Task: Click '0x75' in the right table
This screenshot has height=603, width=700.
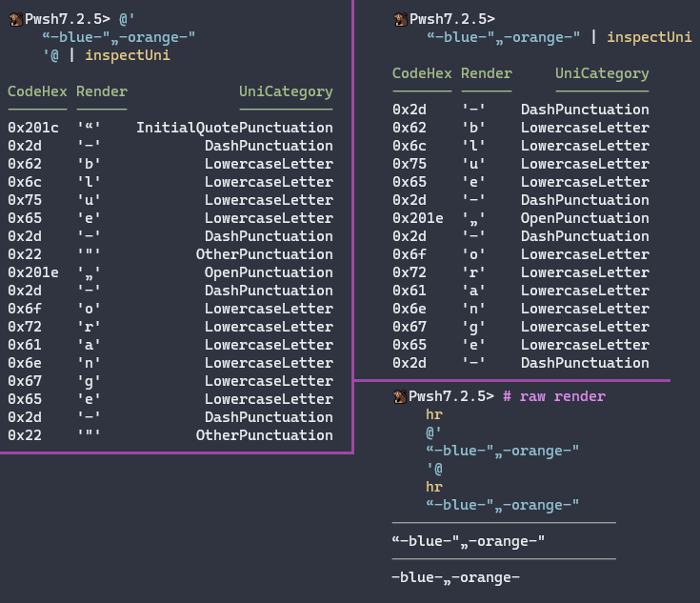Action: 410,164
